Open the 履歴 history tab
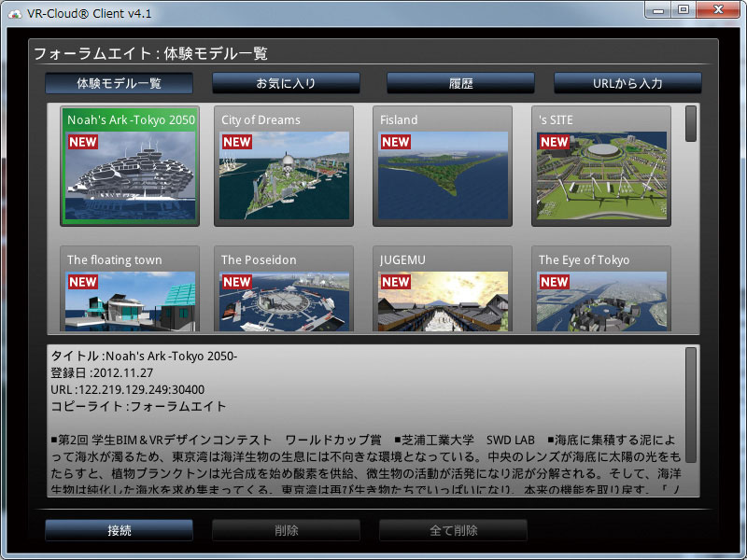747x560 pixels. coord(460,83)
